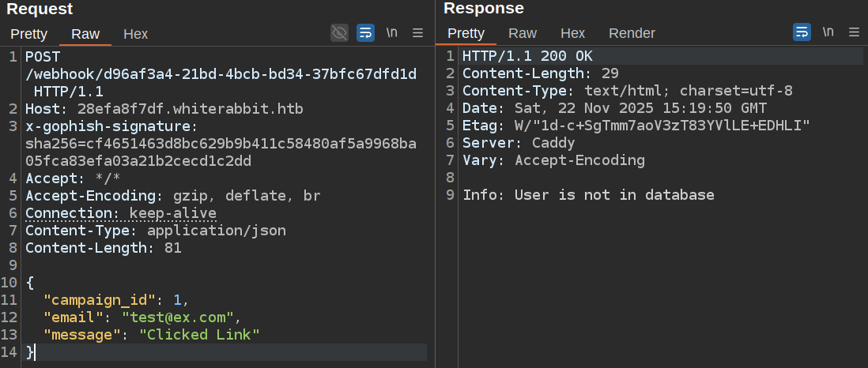The width and height of the screenshot is (868, 368).
Task: Click the webhook URL path in request
Action: pos(221,74)
